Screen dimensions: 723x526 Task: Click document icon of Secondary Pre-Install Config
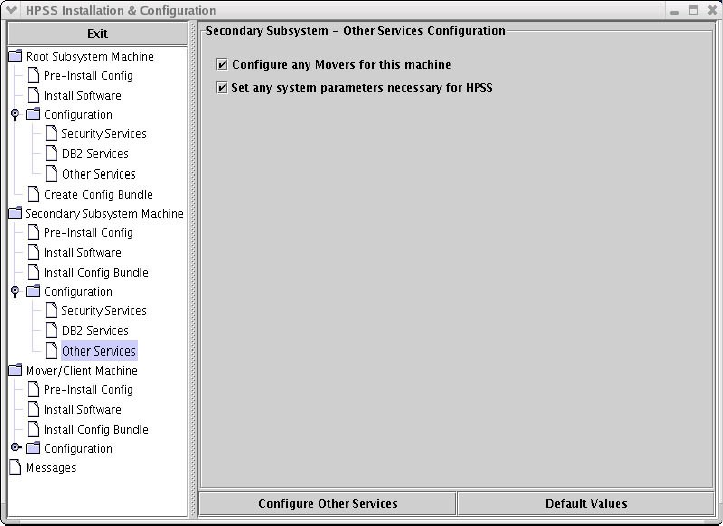point(34,232)
